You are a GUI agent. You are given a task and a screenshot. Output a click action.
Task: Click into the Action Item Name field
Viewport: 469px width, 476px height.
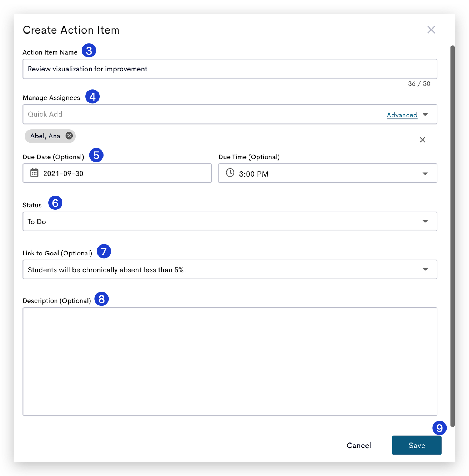tap(230, 69)
